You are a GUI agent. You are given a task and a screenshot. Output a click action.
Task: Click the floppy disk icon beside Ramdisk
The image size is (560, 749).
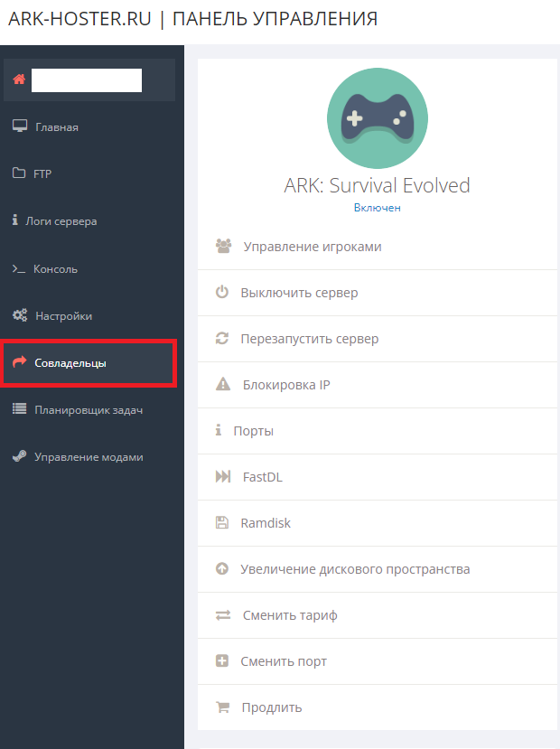point(222,522)
